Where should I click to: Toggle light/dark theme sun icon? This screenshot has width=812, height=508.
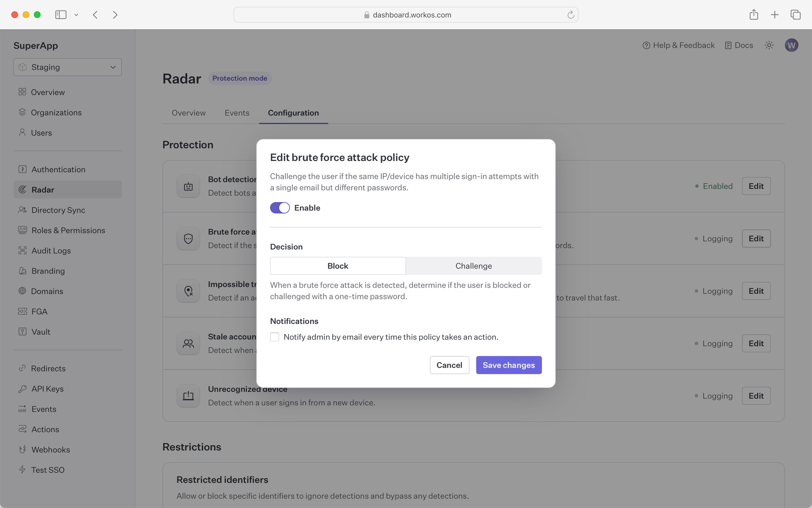click(x=769, y=45)
